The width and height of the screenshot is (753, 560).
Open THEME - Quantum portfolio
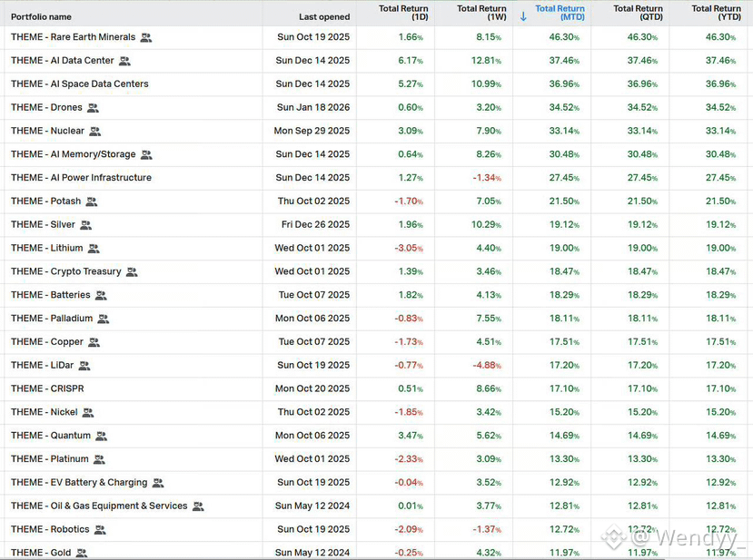(51, 436)
